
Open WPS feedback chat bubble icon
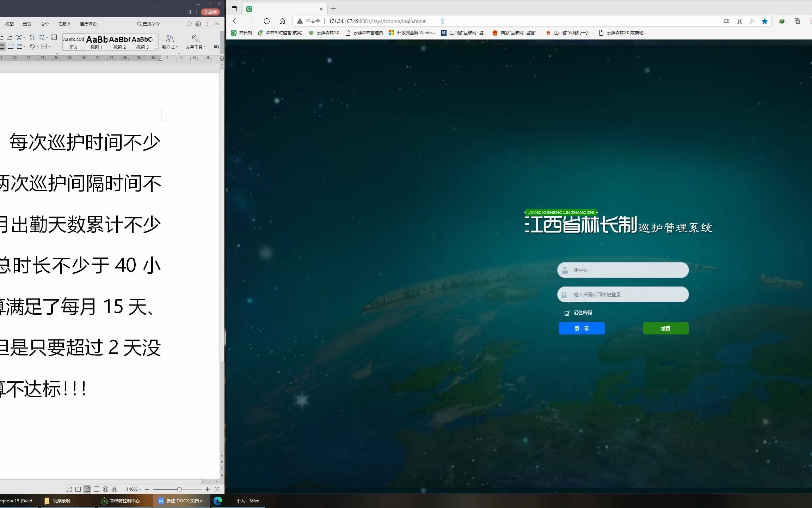coord(189,24)
